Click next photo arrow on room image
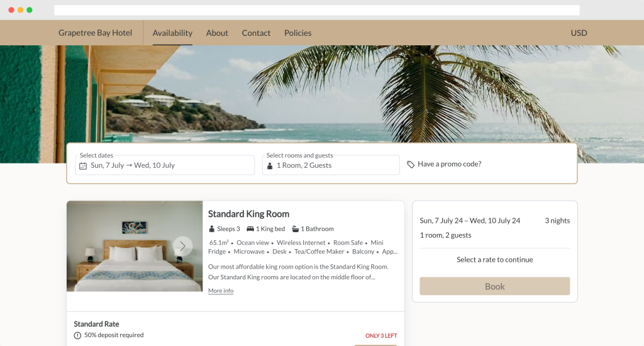Screen dimensions: 644x346 (x=182, y=246)
